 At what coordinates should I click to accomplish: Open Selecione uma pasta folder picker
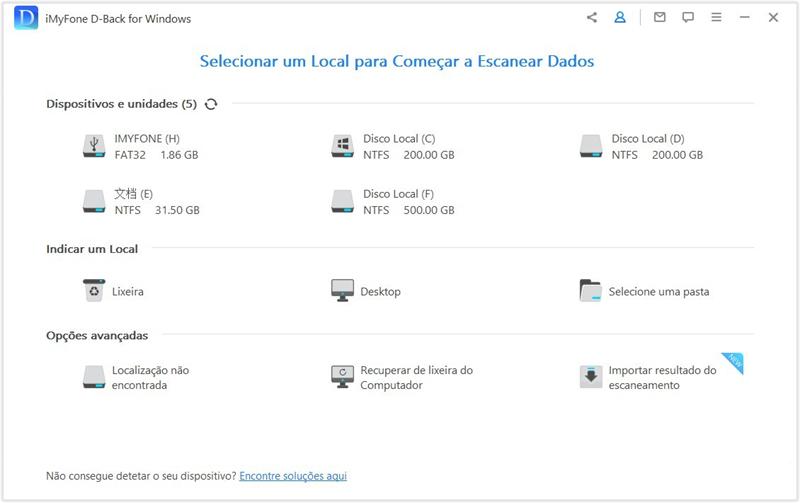(645, 291)
